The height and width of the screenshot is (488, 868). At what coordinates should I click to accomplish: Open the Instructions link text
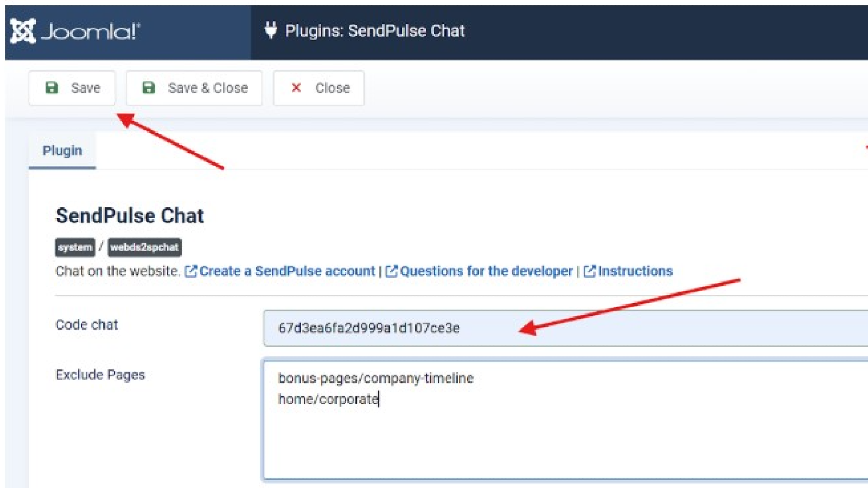click(x=635, y=271)
